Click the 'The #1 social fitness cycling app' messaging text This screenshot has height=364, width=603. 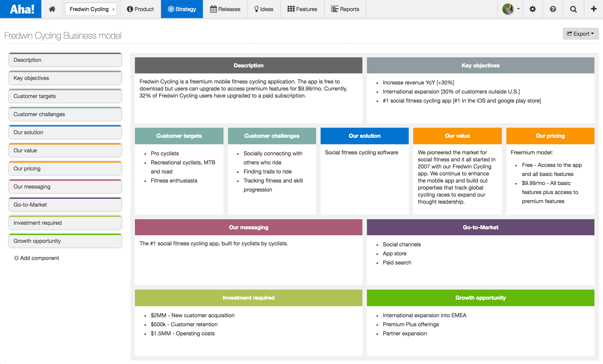214,243
